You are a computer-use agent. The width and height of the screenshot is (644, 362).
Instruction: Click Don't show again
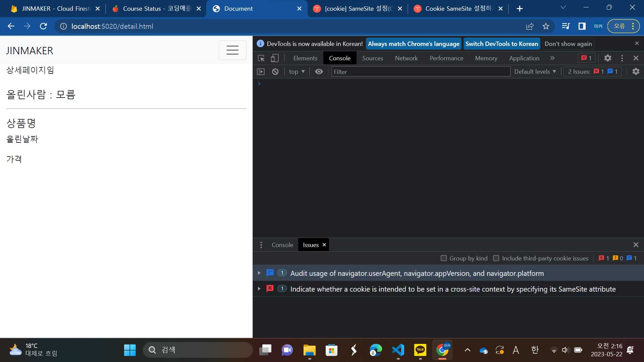568,44
